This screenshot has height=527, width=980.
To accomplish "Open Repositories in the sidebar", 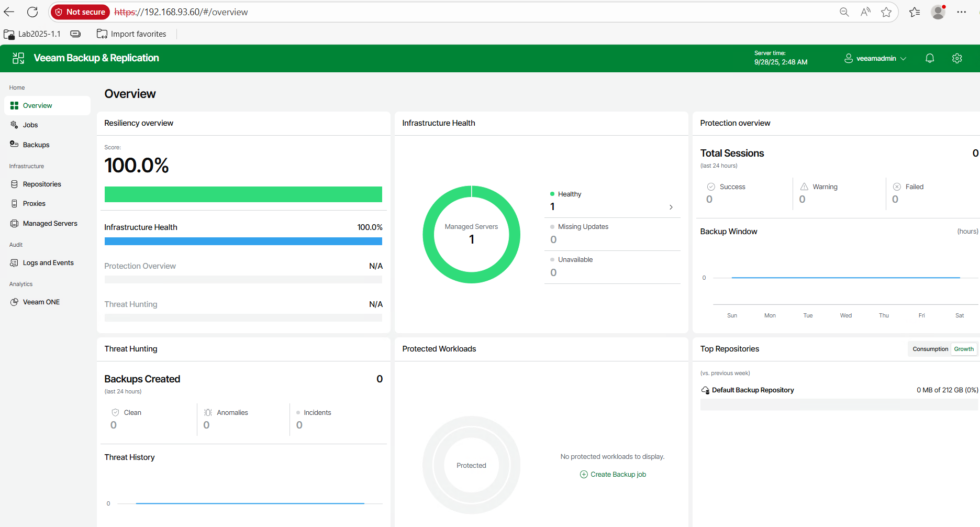I will point(42,184).
